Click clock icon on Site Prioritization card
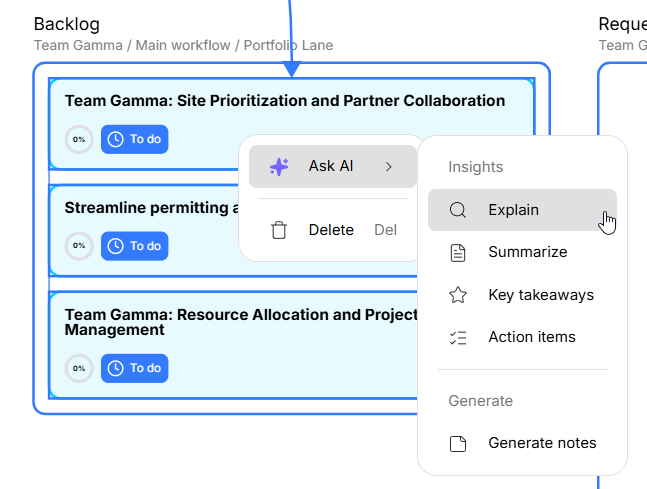Viewport: 647px width, 489px height. pos(116,139)
